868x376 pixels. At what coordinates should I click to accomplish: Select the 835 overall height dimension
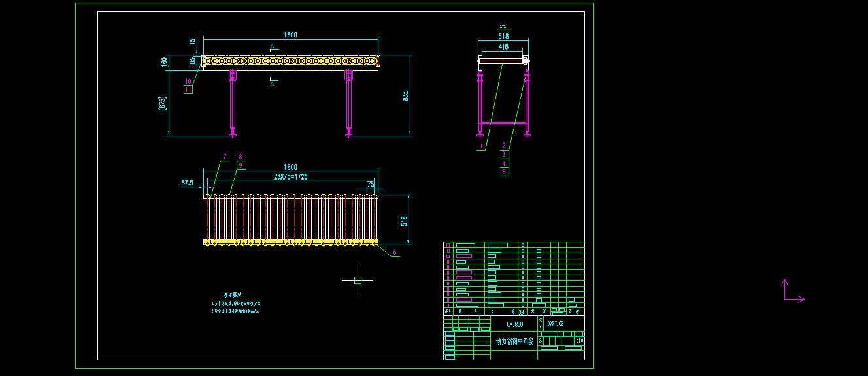point(405,95)
